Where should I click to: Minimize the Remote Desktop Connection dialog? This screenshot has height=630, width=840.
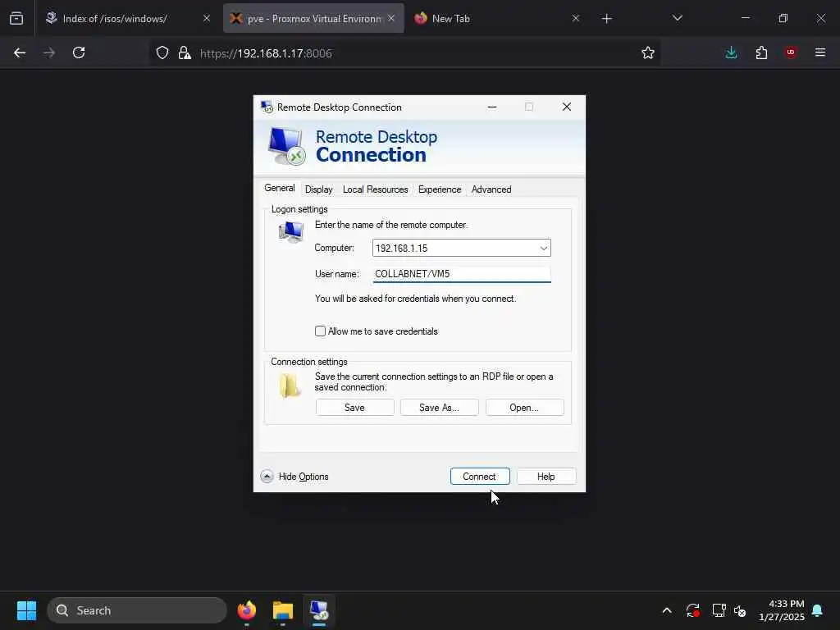492,107
